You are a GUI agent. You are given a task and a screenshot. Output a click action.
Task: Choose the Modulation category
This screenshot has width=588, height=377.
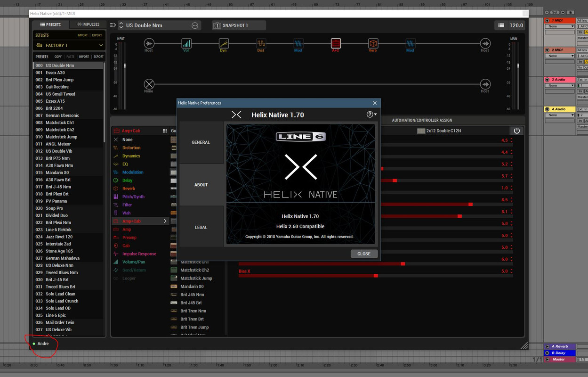[x=133, y=172]
